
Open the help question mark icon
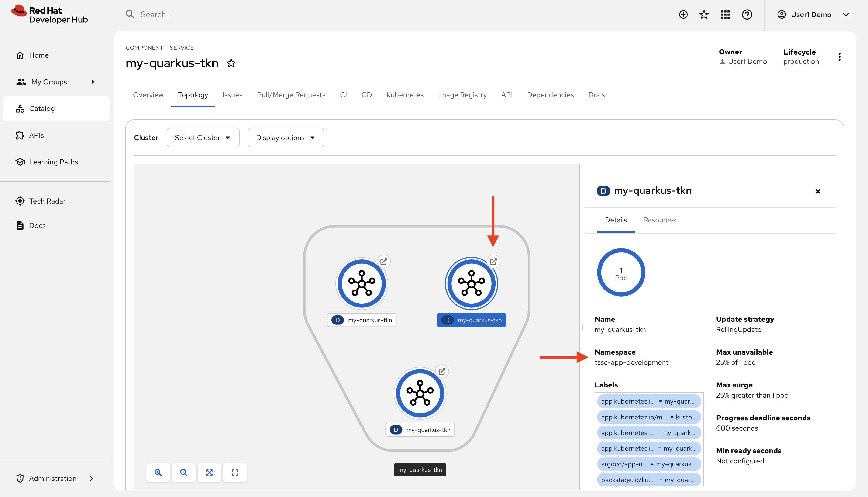747,14
